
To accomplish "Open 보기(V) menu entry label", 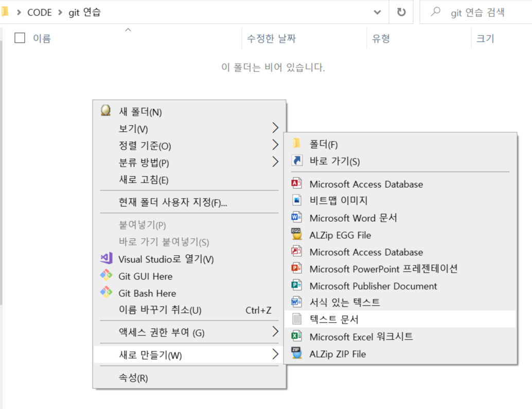I will pos(133,129).
